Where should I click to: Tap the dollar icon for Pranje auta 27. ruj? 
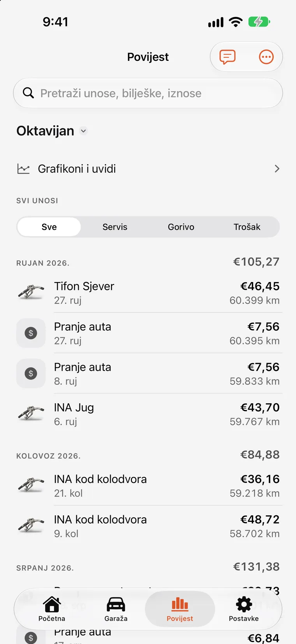pos(31,333)
